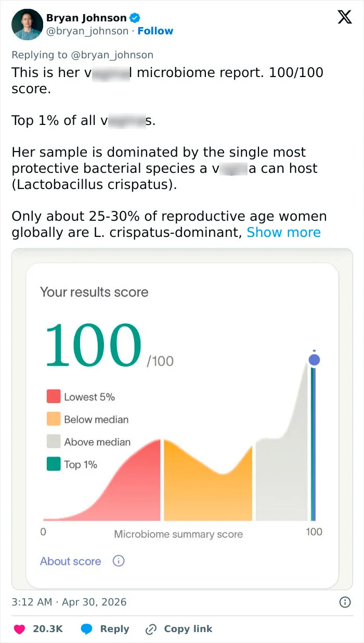Click the Bryan Johnson display name
The height and width of the screenshot is (643, 364).
tap(87, 18)
